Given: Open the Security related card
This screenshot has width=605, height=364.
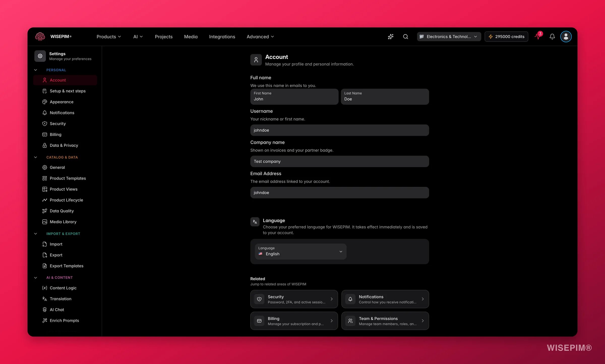Looking at the screenshot, I should pos(294,299).
